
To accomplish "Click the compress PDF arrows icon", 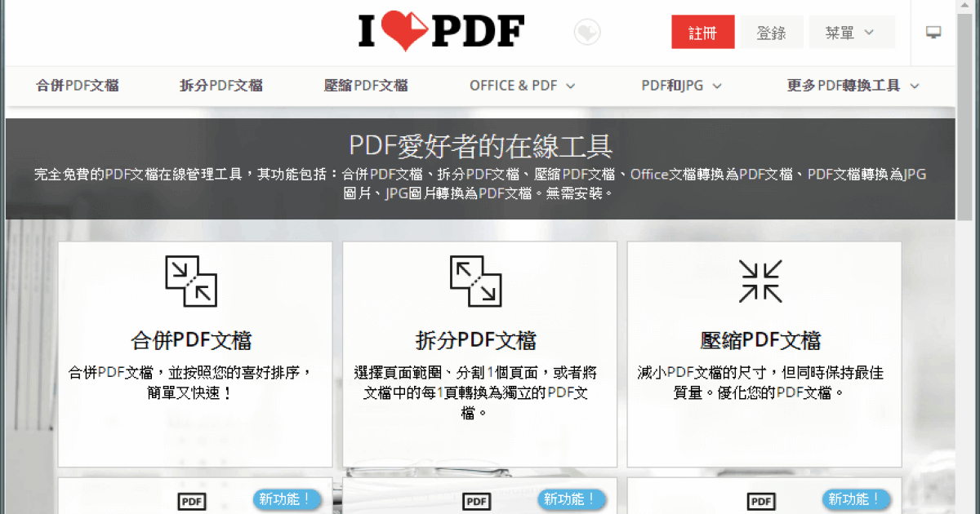I will [x=760, y=281].
